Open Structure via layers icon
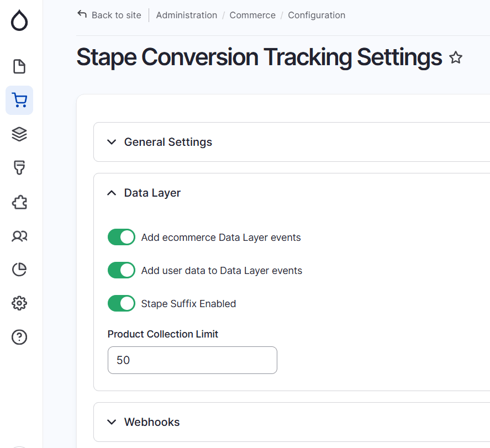The width and height of the screenshot is (490, 448). pyautogui.click(x=19, y=134)
